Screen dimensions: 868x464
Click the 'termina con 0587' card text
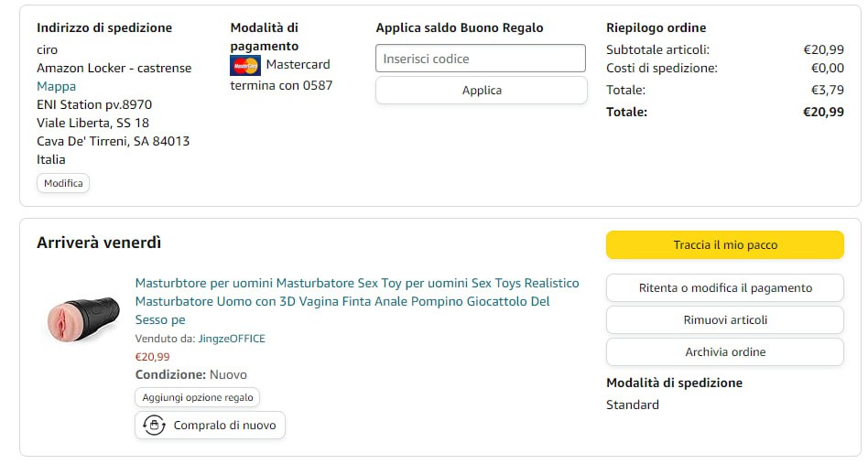point(281,85)
